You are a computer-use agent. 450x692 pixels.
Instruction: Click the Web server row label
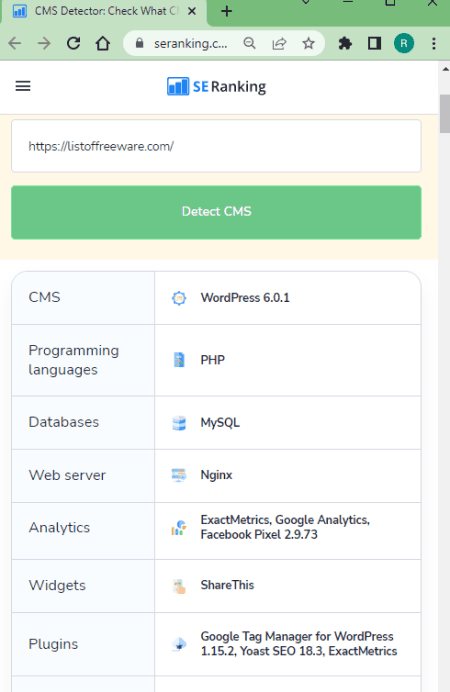click(67, 475)
